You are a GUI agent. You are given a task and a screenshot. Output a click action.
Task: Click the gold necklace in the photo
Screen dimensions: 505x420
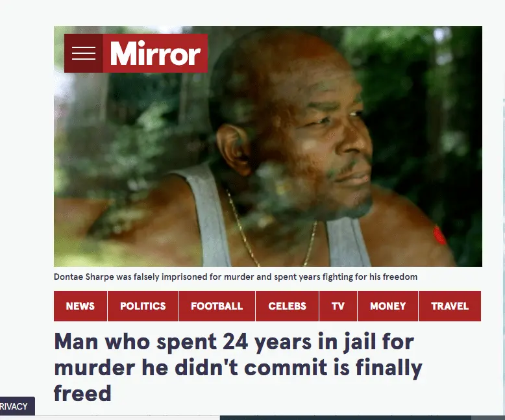point(272,230)
